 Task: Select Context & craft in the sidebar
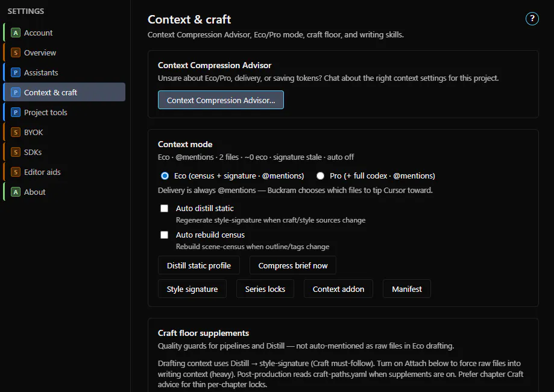pos(65,92)
